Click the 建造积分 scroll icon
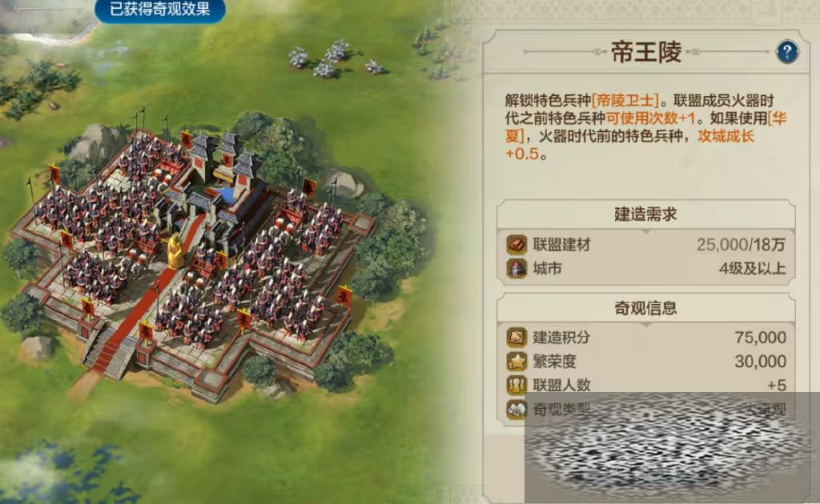Screen dimensions: 820x504 (x=517, y=337)
